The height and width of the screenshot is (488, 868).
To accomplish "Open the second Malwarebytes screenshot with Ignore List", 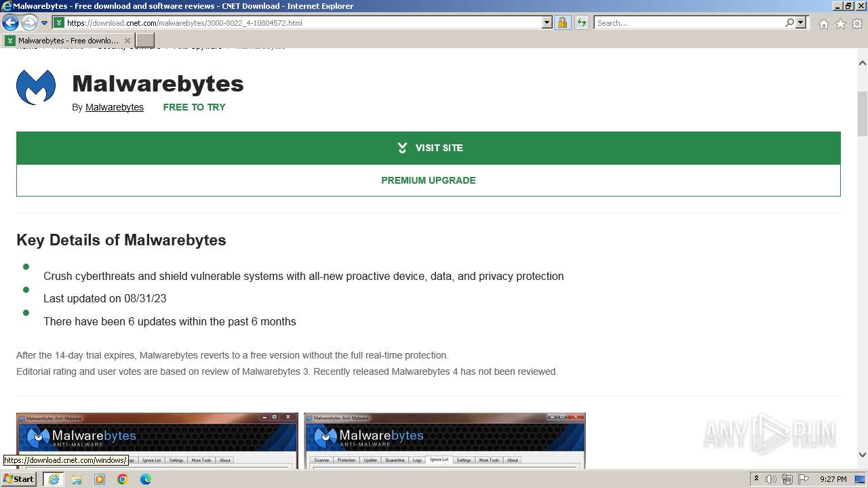I will coord(445,441).
